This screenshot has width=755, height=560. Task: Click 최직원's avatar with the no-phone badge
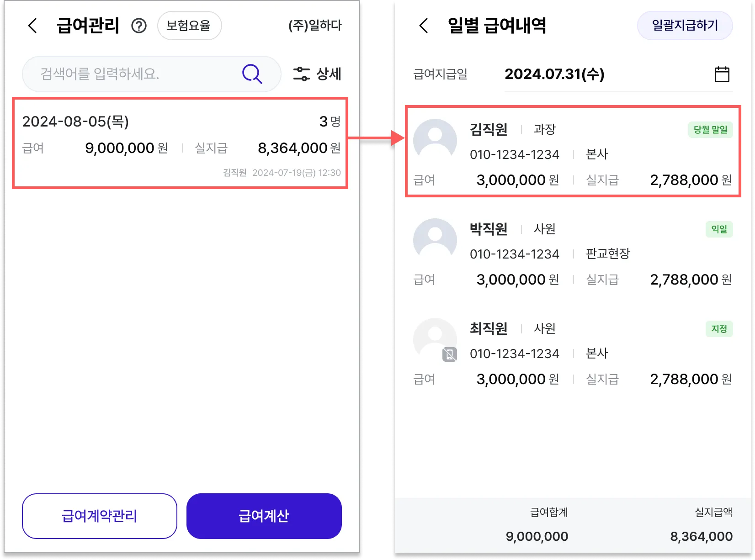coord(435,340)
